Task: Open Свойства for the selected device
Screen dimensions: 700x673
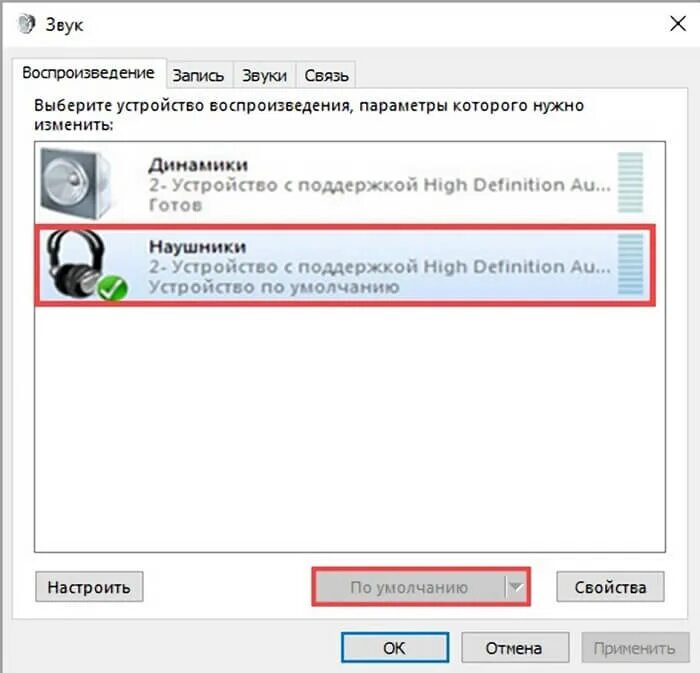Action: point(610,587)
